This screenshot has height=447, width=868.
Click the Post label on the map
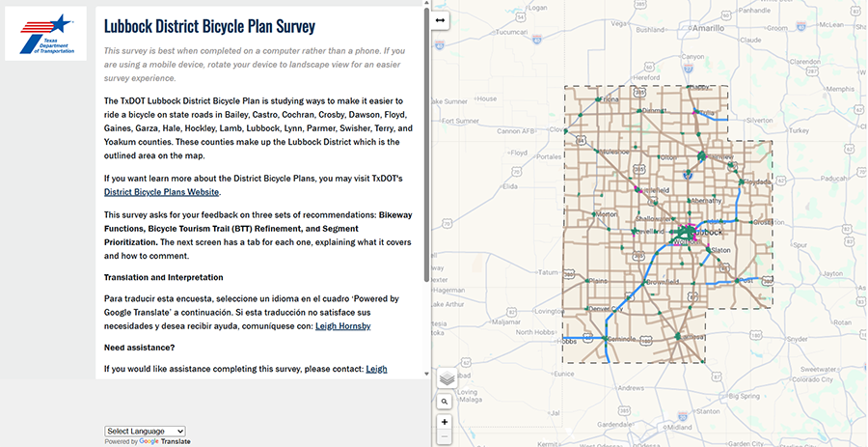(746, 281)
